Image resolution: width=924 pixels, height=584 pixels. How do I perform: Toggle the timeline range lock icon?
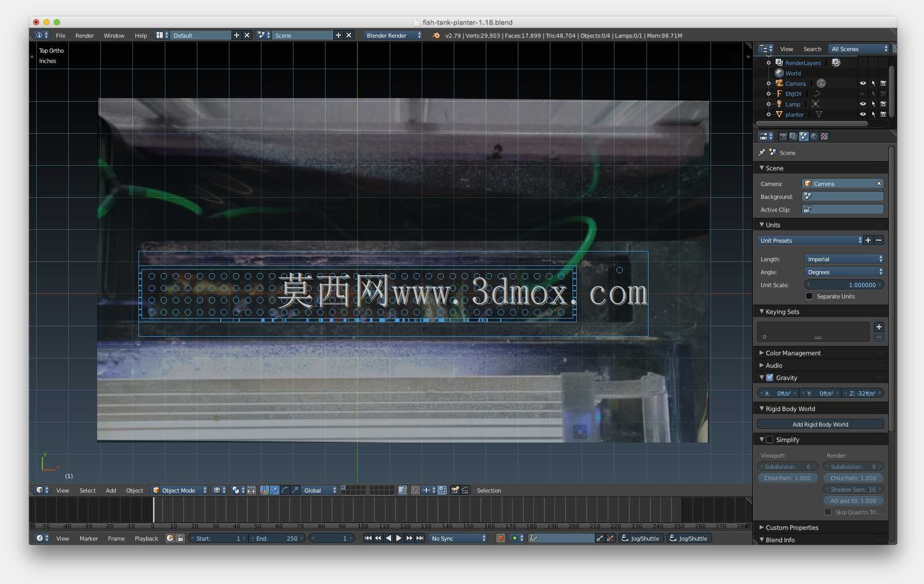click(x=180, y=538)
